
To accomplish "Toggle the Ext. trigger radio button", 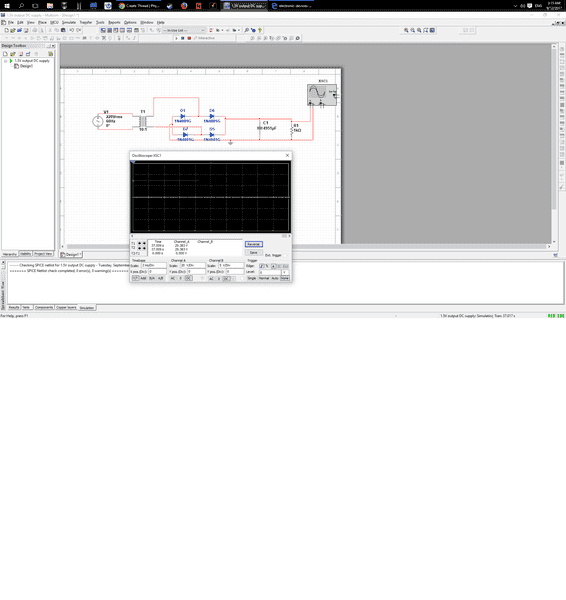I will click(285, 255).
